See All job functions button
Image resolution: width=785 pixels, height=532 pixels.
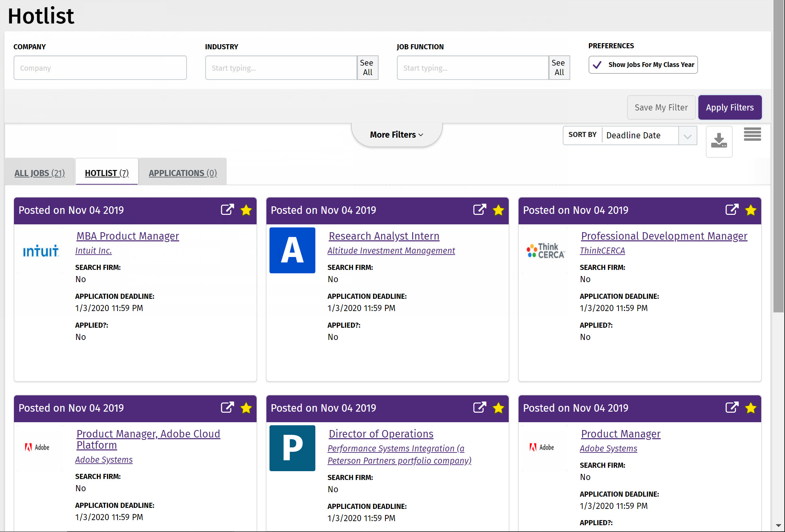click(559, 68)
